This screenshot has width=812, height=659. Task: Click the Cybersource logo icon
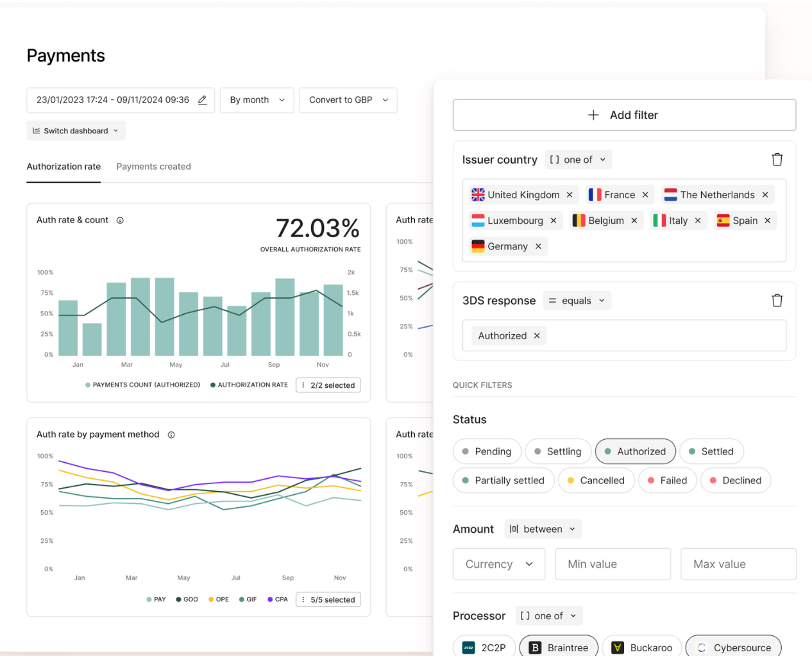coord(702,648)
